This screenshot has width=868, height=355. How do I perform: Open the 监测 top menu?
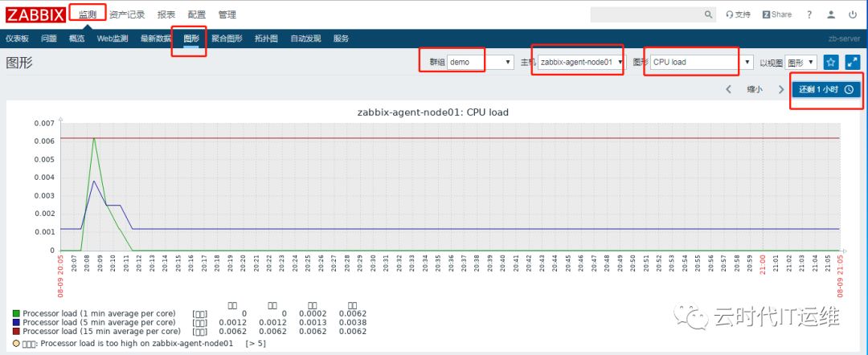(x=87, y=15)
